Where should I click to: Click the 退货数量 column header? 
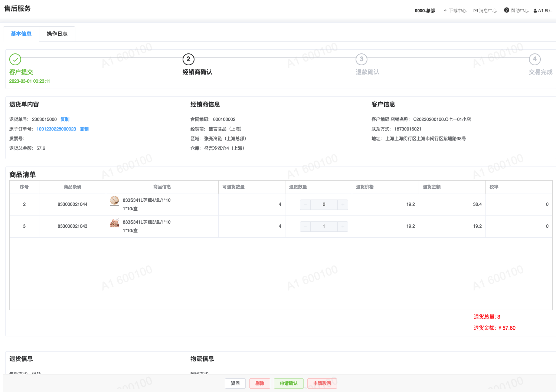[x=318, y=187]
